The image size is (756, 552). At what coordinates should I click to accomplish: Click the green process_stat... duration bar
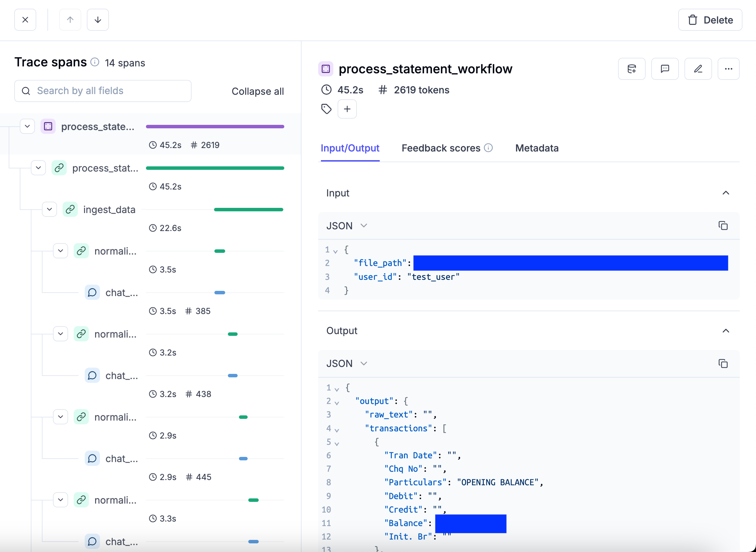[215, 168]
